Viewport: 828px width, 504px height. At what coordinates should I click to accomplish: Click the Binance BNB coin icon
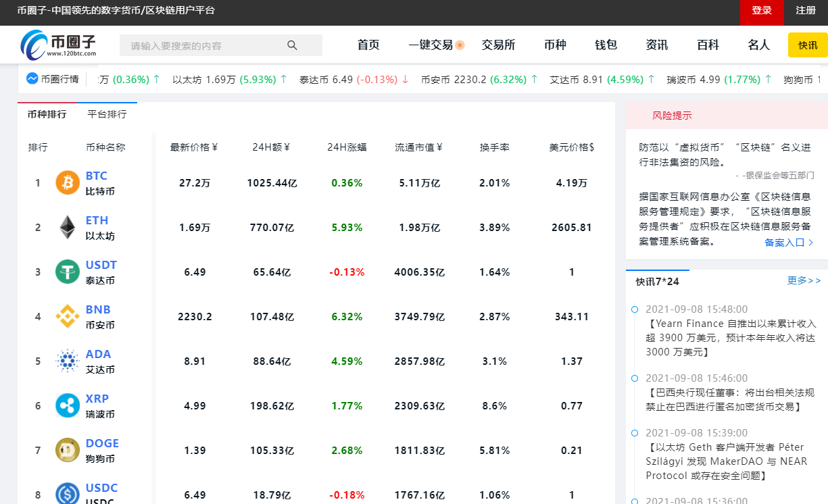coord(68,316)
